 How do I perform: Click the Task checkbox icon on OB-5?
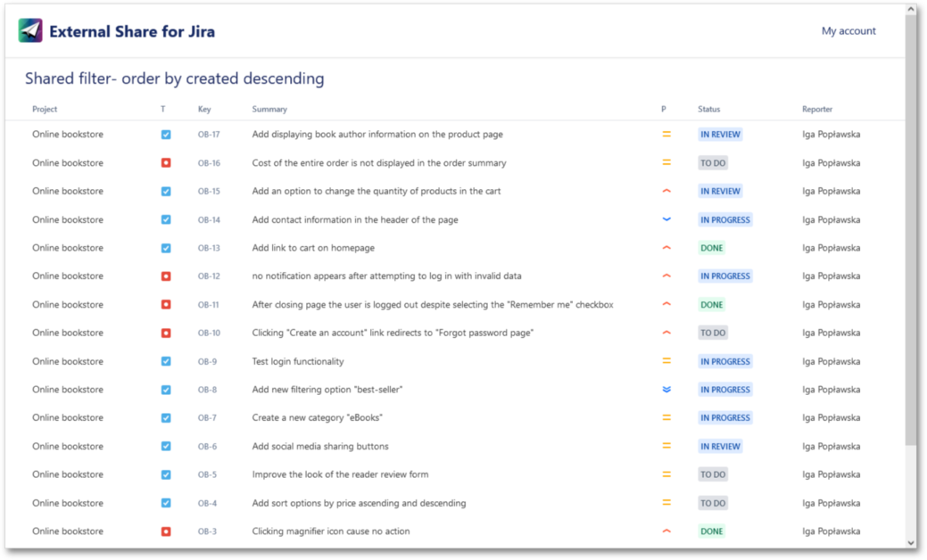(164, 474)
